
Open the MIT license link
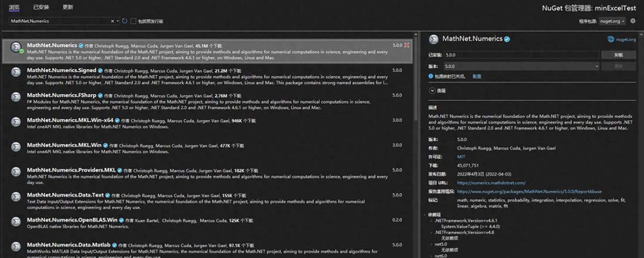pos(461,157)
